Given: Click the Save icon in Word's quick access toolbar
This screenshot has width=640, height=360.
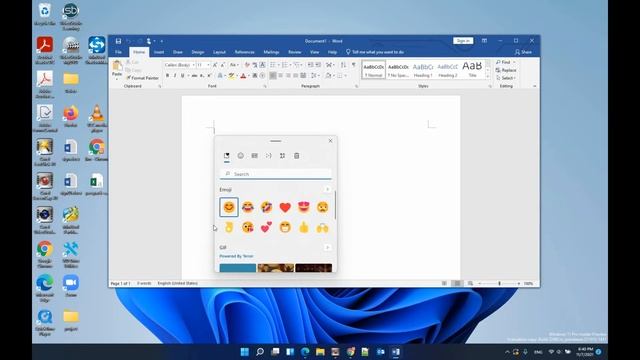Looking at the screenshot, I should click(118, 41).
